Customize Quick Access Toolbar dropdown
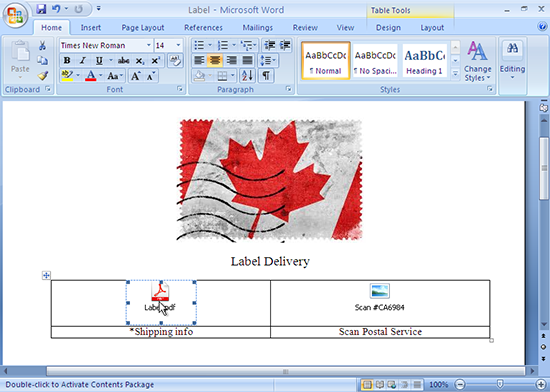 [99, 8]
